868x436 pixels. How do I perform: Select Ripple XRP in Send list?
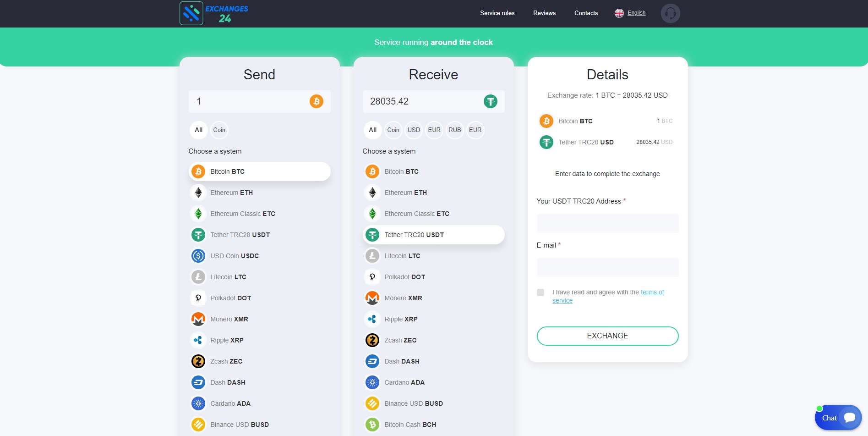click(259, 340)
